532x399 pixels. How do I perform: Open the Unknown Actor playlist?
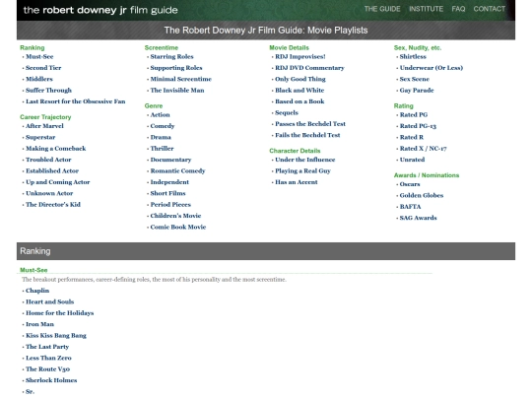(x=49, y=193)
